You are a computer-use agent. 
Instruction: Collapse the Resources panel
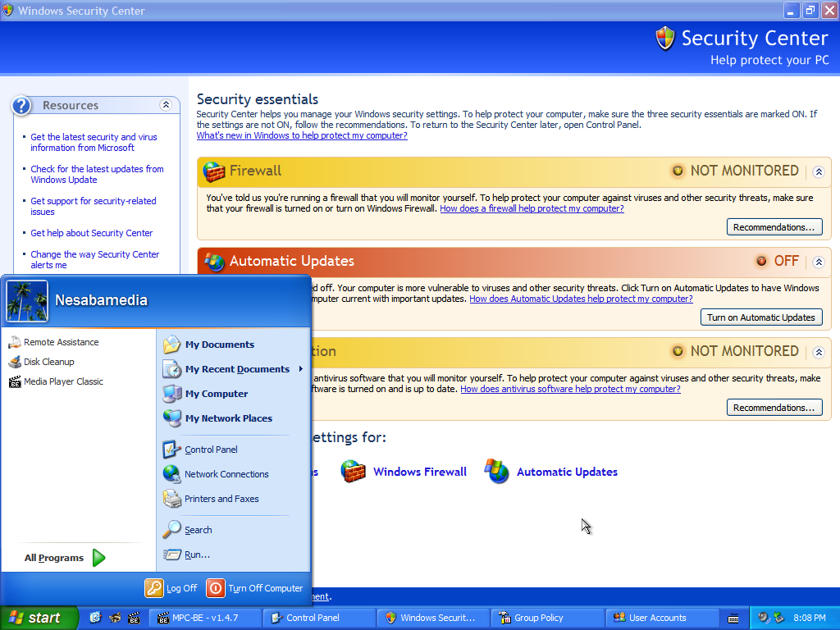click(166, 105)
